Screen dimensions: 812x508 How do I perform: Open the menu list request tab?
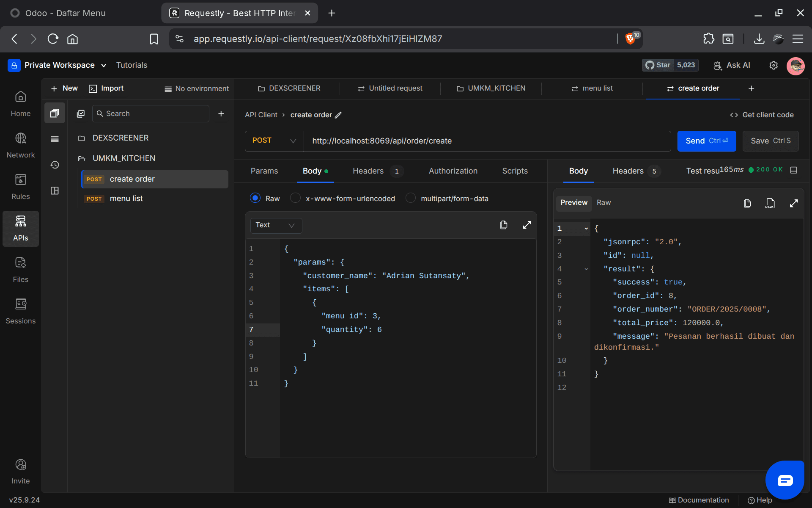(592, 88)
